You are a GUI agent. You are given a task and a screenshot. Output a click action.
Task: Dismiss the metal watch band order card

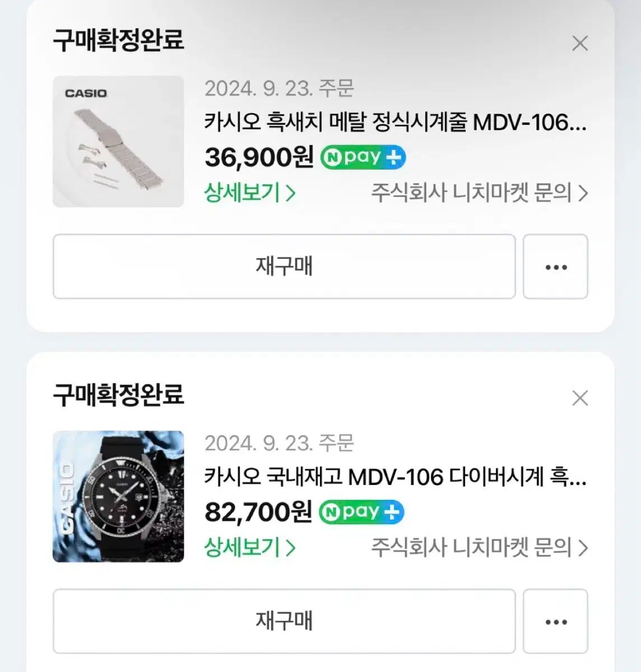pos(580,43)
